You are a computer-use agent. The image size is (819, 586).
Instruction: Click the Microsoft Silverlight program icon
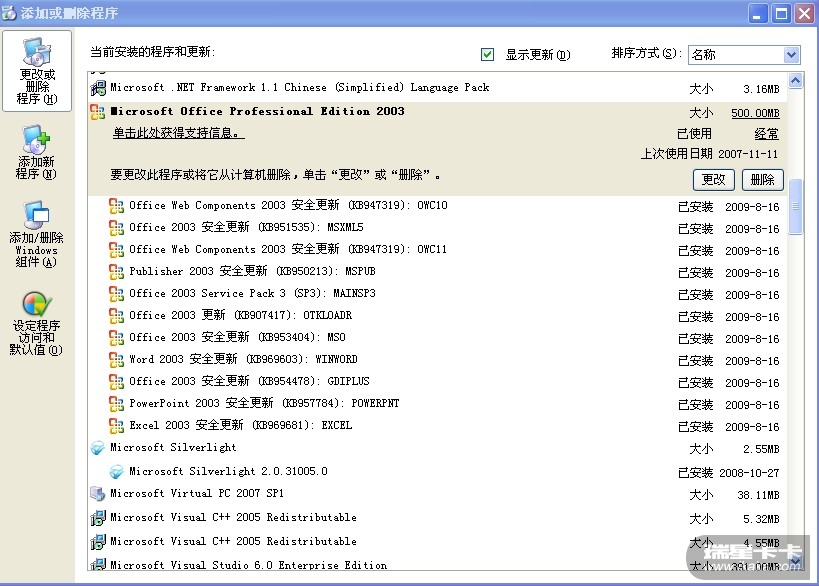(x=98, y=448)
